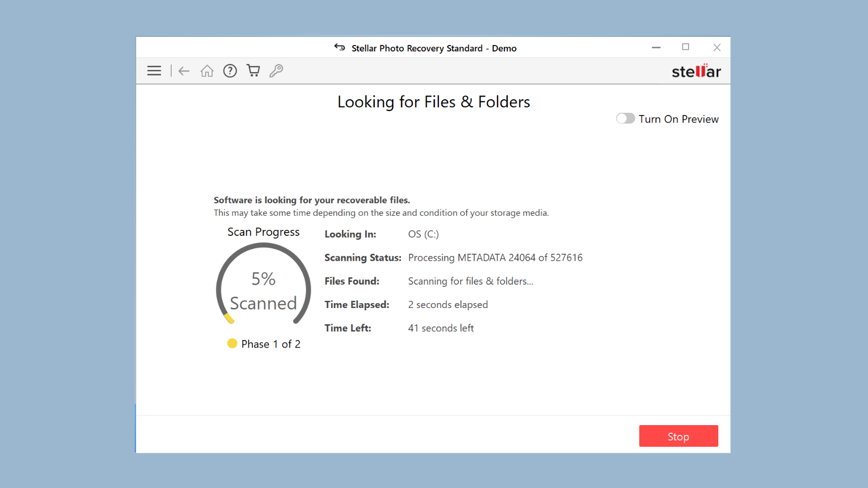The width and height of the screenshot is (868, 488).
Task: Open the hamburger menu
Action: point(154,71)
